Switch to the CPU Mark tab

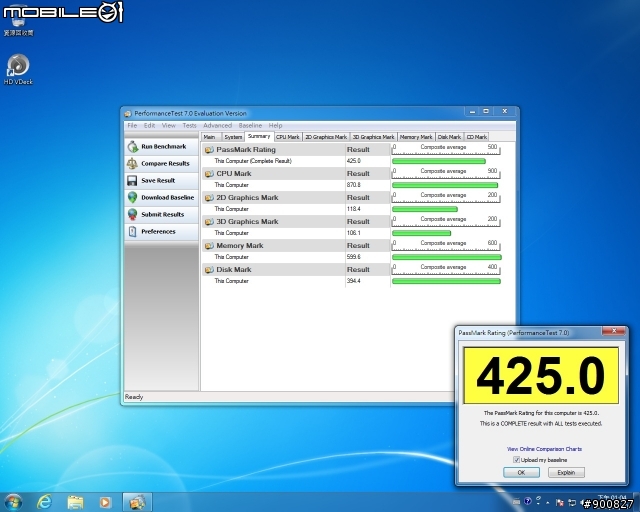pos(288,137)
